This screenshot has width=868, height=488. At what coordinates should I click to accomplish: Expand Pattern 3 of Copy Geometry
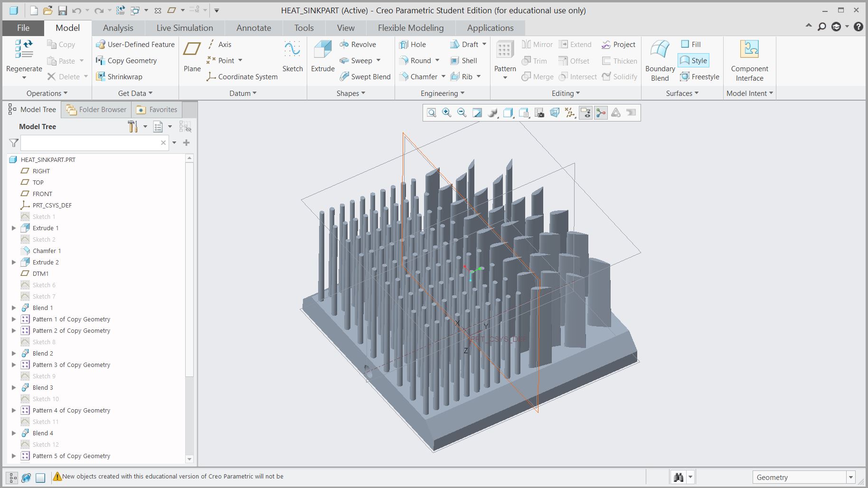[x=14, y=365]
